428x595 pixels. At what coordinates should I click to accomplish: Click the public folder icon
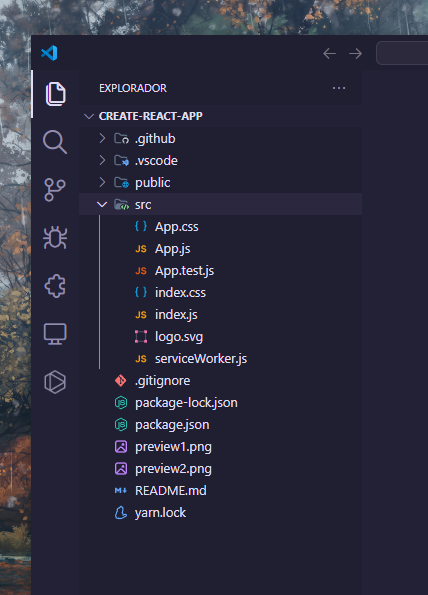121,183
